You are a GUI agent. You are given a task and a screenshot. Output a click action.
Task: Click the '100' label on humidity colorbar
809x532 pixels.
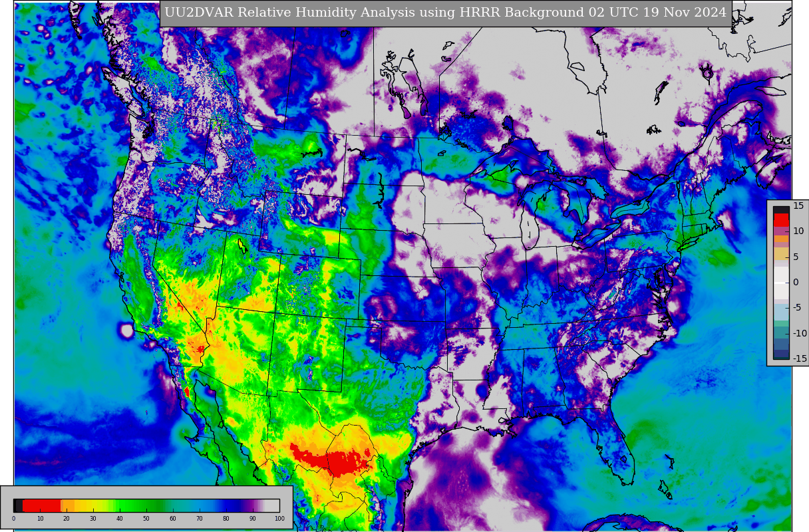tap(279, 519)
